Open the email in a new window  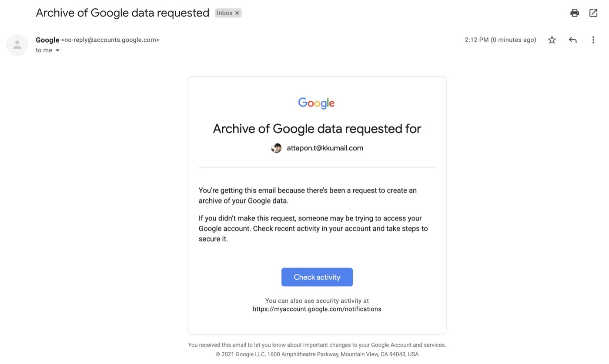[x=593, y=13]
